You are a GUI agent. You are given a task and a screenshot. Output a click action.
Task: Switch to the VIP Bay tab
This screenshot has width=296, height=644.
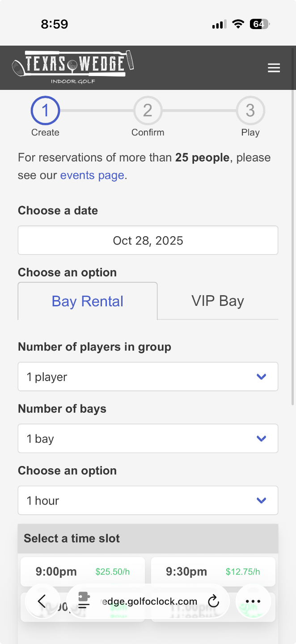pyautogui.click(x=218, y=301)
